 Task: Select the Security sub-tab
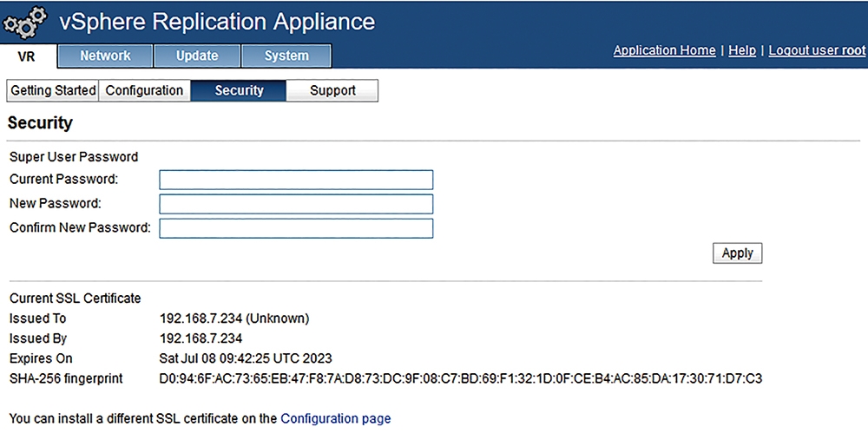click(239, 91)
